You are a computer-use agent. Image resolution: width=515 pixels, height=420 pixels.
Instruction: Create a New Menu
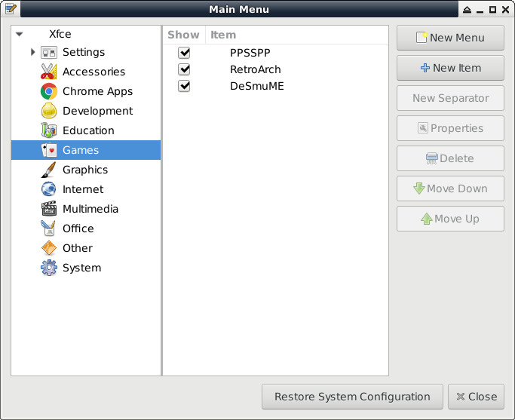[x=450, y=38]
